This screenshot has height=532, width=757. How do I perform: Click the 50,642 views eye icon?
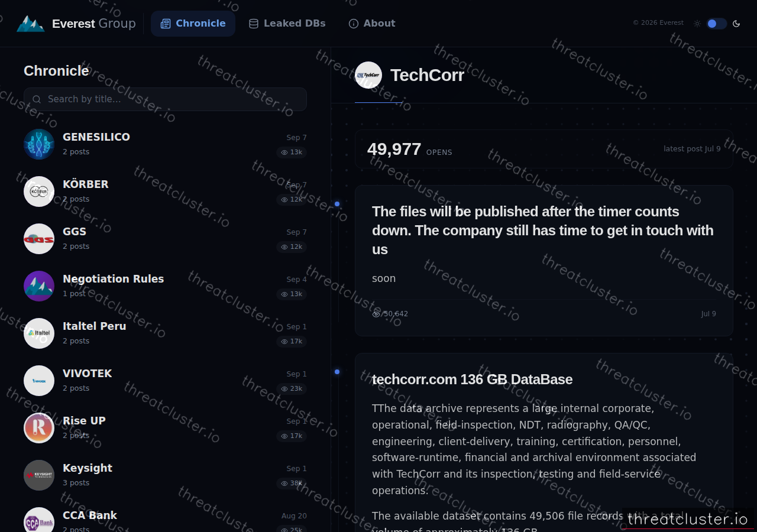coord(376,314)
